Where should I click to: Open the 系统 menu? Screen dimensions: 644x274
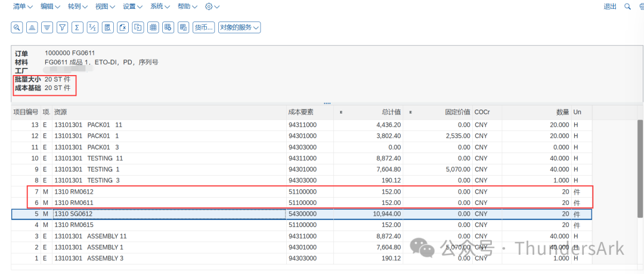160,7
